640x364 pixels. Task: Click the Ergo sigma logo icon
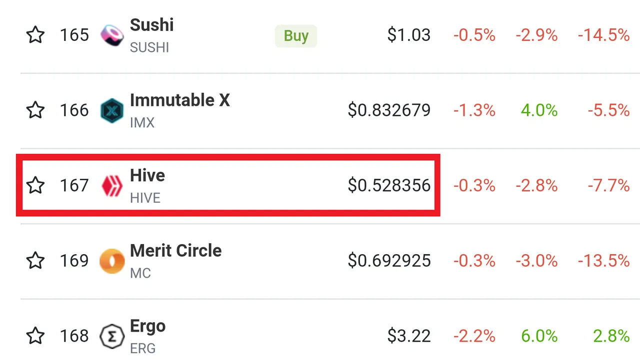[x=112, y=336]
